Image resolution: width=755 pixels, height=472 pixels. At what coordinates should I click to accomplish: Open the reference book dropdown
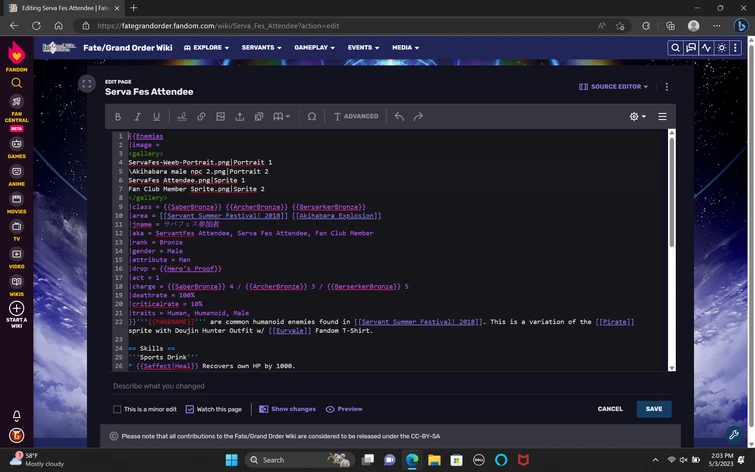point(281,117)
